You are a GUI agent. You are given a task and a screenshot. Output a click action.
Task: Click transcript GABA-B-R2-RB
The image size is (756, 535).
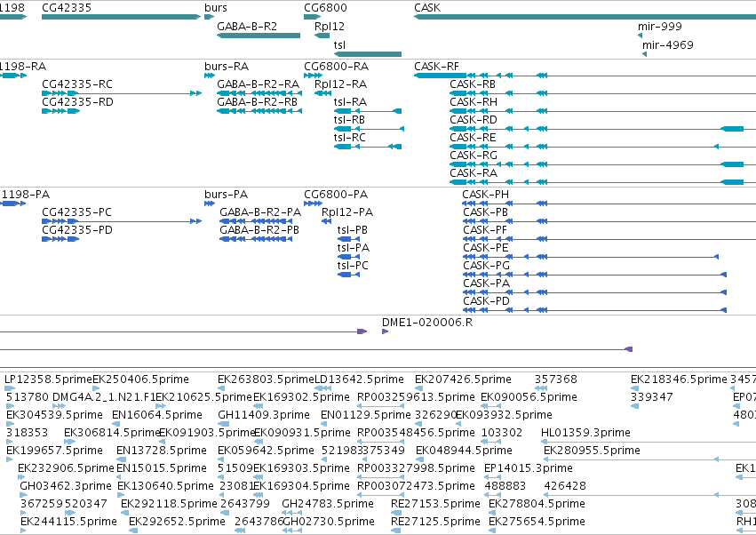click(x=257, y=102)
